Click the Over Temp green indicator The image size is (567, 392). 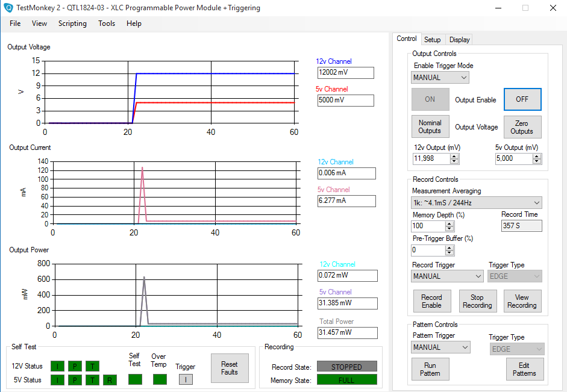(x=159, y=379)
